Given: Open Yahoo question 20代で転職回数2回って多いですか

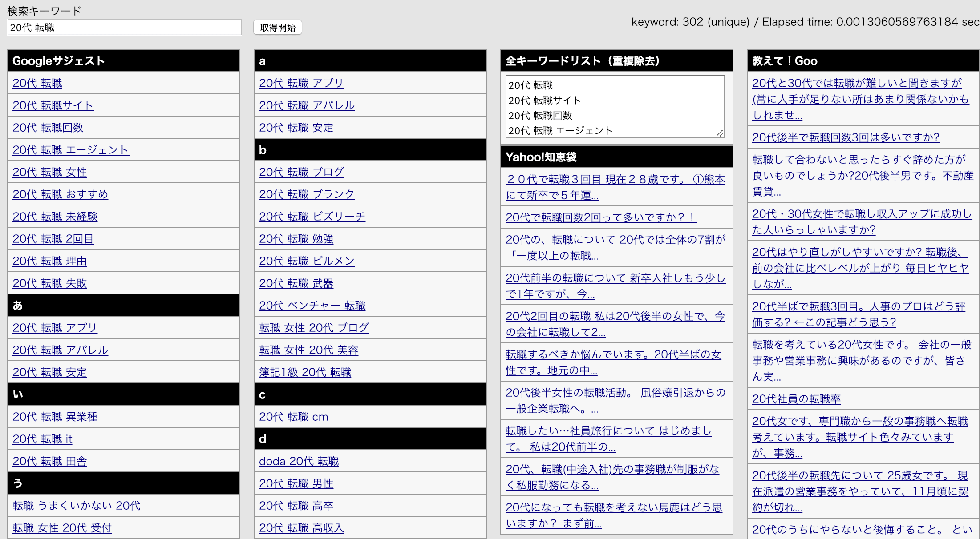Looking at the screenshot, I should coord(601,217).
